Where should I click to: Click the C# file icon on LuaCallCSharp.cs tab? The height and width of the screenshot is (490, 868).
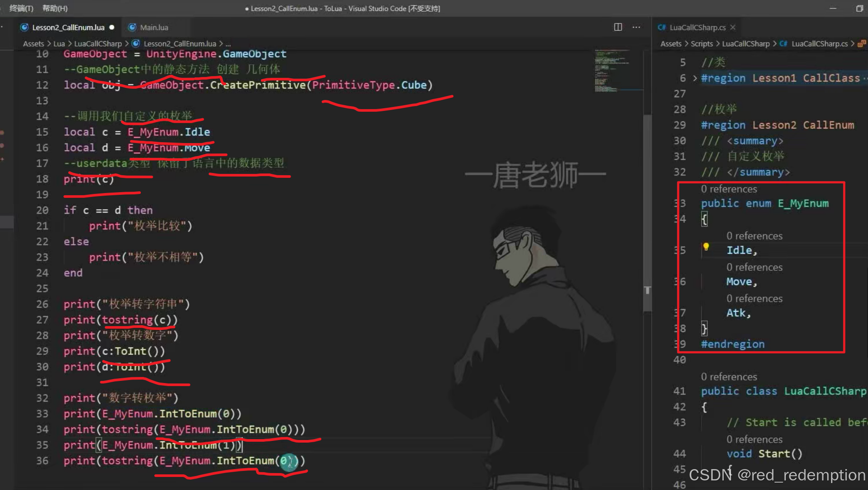(x=662, y=27)
